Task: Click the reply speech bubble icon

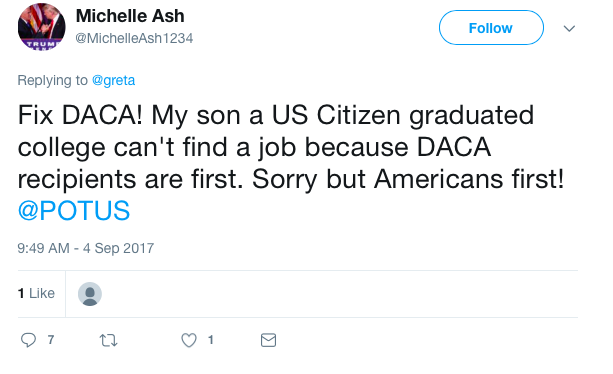Action: (x=28, y=340)
